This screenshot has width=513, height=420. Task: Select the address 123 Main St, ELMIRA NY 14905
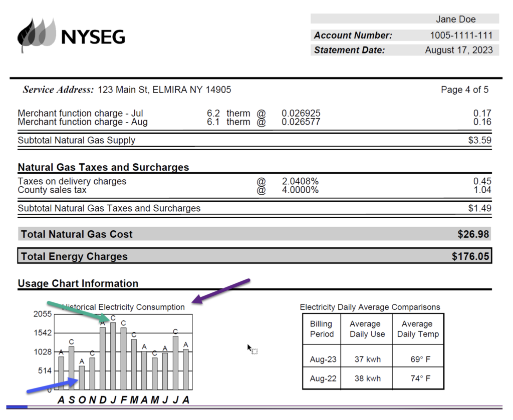point(164,90)
